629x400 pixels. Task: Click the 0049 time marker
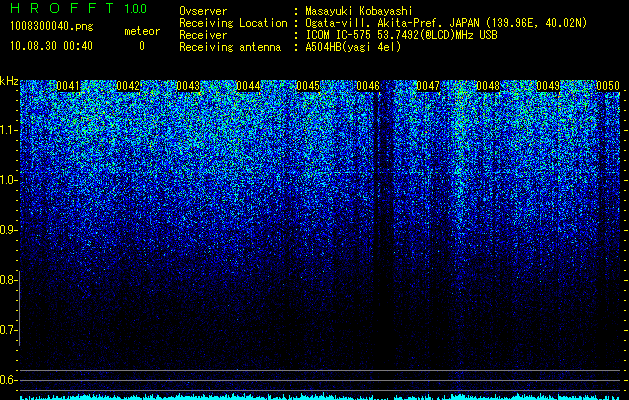pos(548,86)
